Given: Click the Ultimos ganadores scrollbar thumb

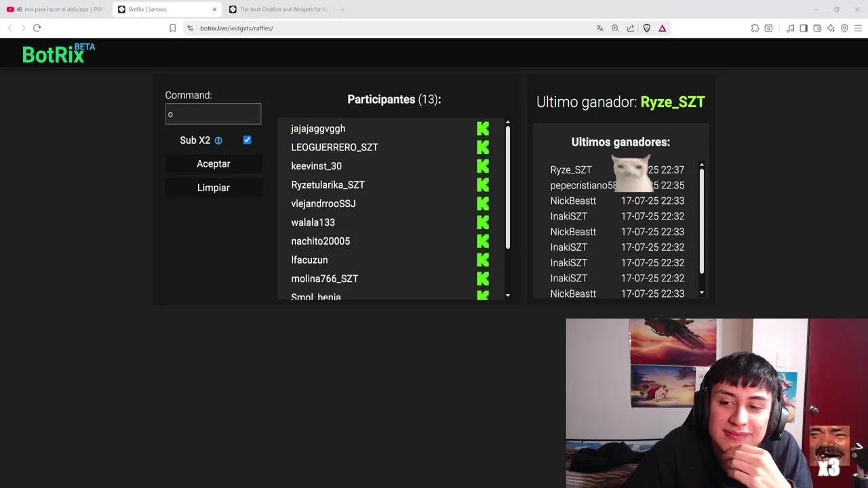Looking at the screenshot, I should tap(702, 221).
